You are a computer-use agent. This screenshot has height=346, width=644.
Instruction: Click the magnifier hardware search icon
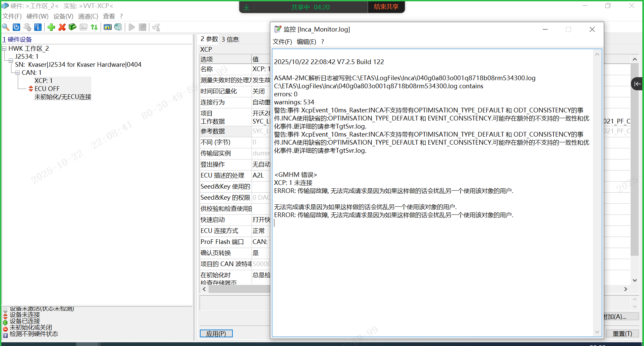point(6,27)
